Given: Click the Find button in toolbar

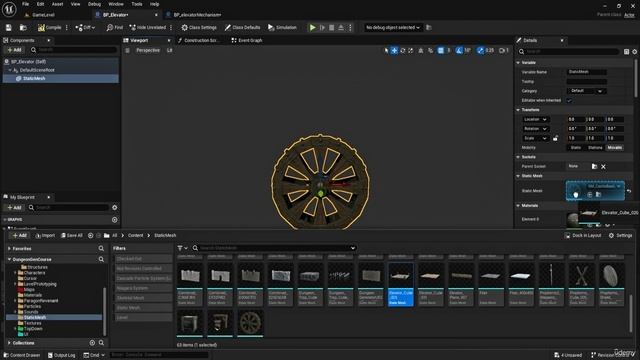Looking at the screenshot, I should point(115,27).
